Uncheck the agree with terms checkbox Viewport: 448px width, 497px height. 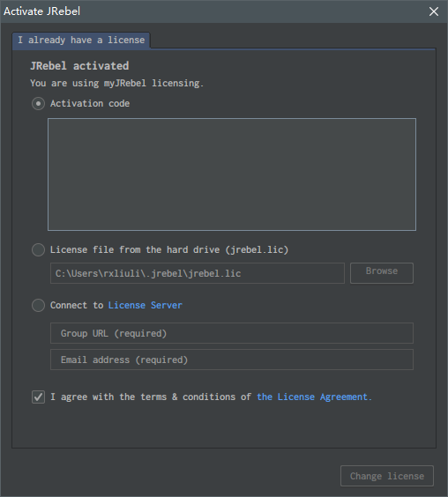click(38, 397)
